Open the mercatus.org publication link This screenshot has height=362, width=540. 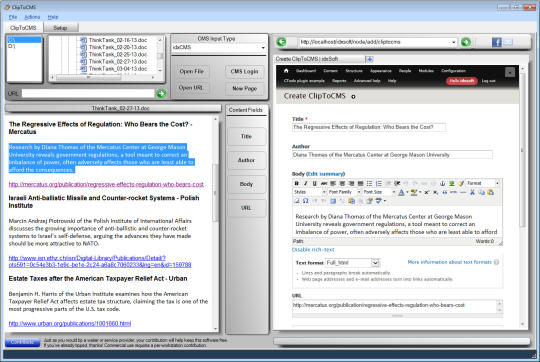(106, 185)
